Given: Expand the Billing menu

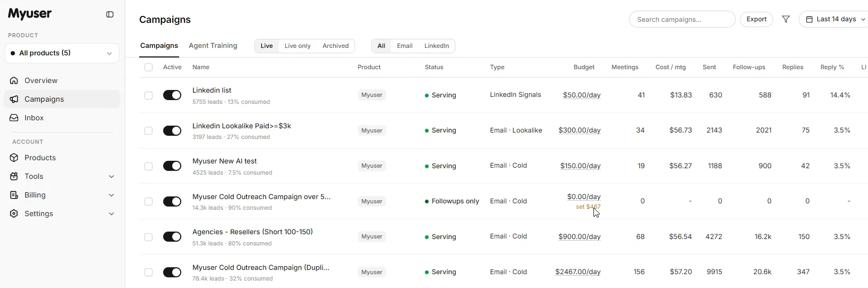Looking at the screenshot, I should click(62, 195).
